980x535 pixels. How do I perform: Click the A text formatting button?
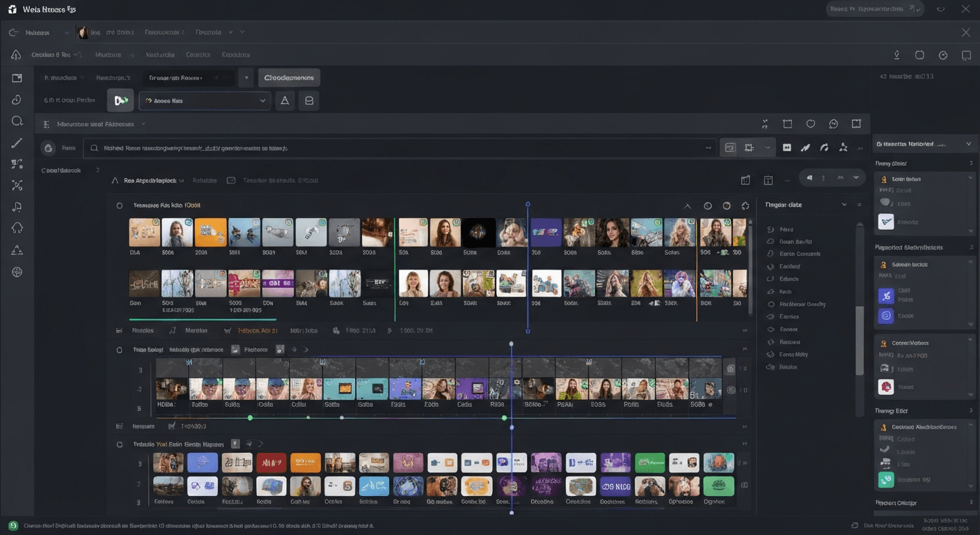pyautogui.click(x=284, y=100)
